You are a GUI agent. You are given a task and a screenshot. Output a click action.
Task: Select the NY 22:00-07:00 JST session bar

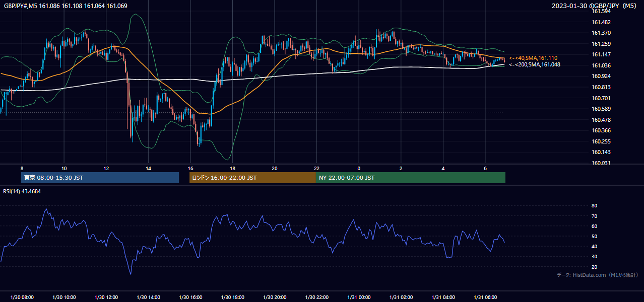point(411,178)
